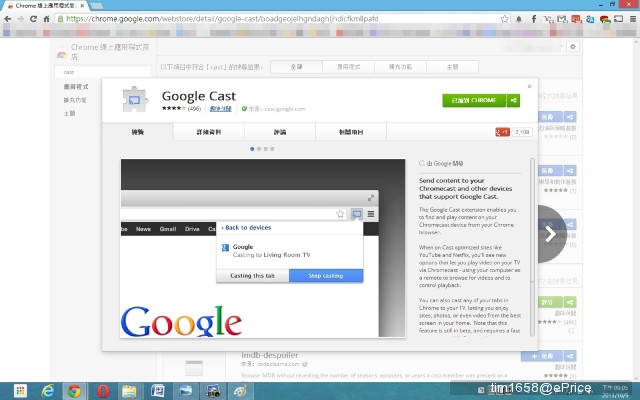Viewport: 640px width, 400px height.
Task: Select the fourth screenshot carousel dot
Action: [x=272, y=149]
